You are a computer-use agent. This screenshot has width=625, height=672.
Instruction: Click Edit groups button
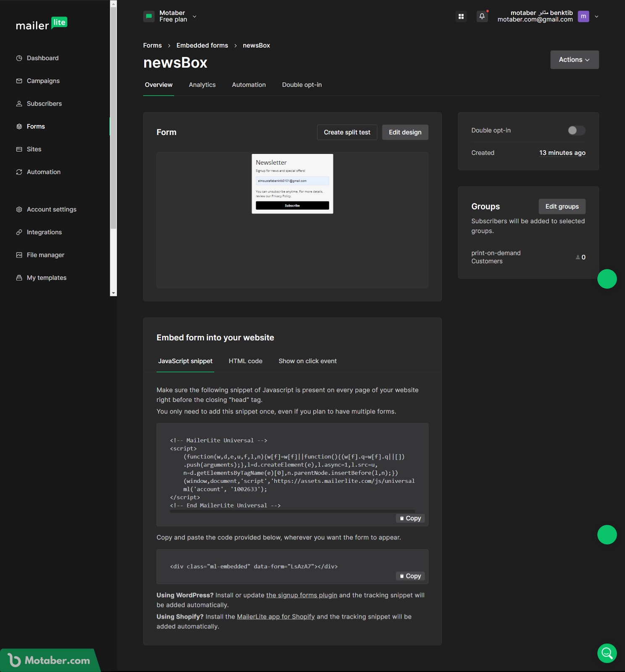tap(562, 206)
